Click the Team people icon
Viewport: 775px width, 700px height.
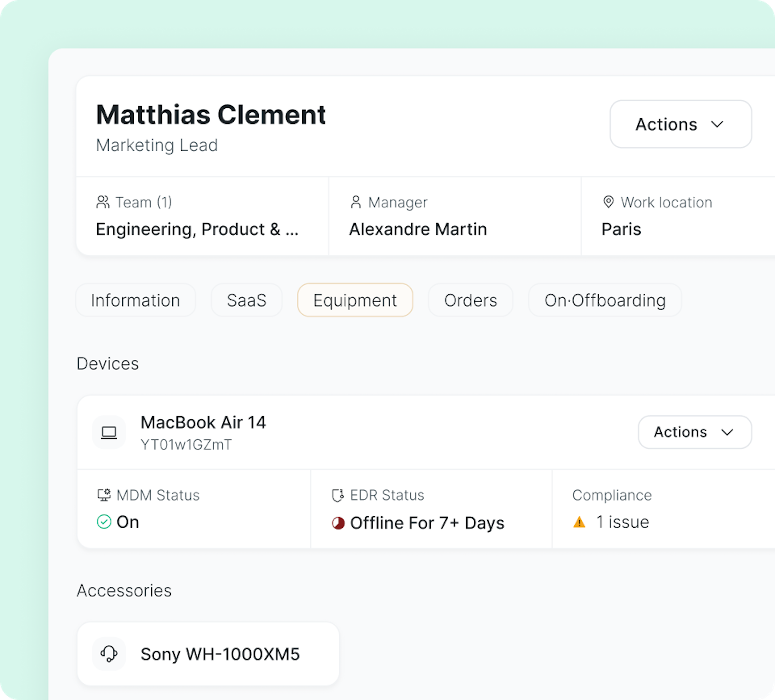[x=103, y=202]
